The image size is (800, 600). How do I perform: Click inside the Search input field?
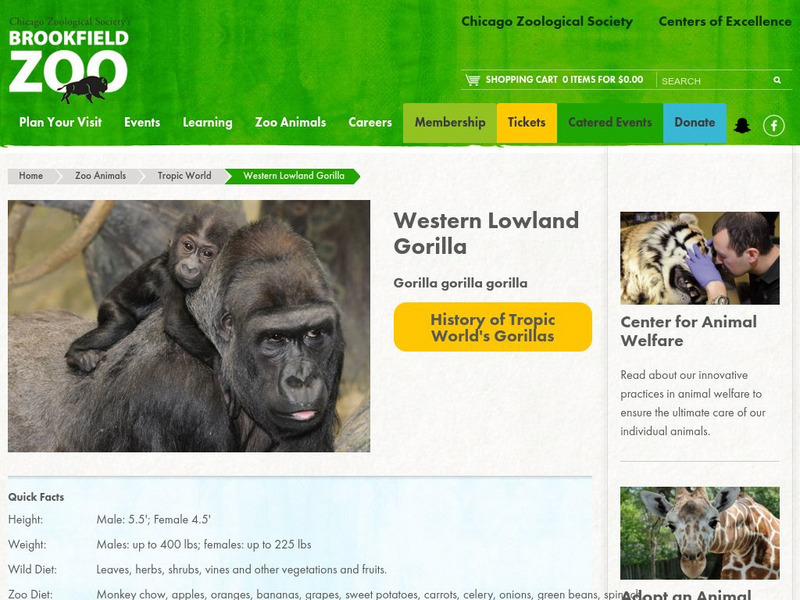tap(714, 81)
